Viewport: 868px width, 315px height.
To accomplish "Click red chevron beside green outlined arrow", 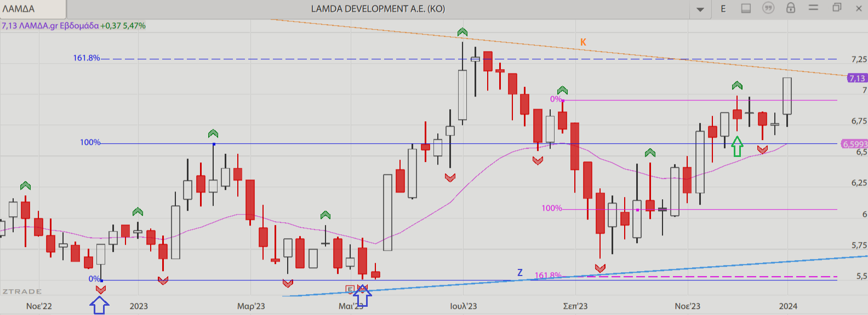I will point(762,149).
